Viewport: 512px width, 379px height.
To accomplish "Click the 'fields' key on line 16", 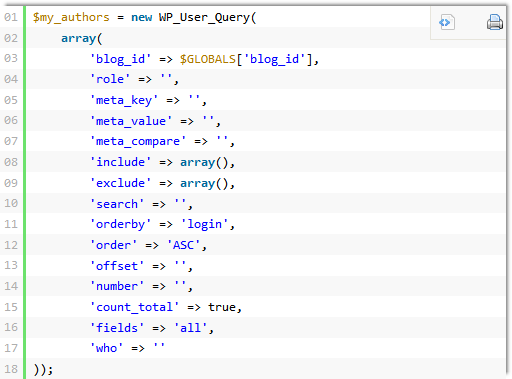I will [x=117, y=328].
